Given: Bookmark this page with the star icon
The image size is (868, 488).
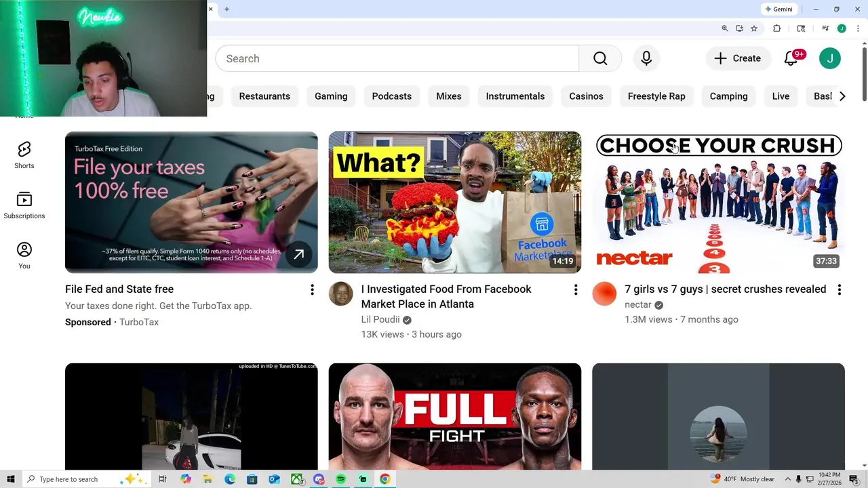Looking at the screenshot, I should 754,28.
